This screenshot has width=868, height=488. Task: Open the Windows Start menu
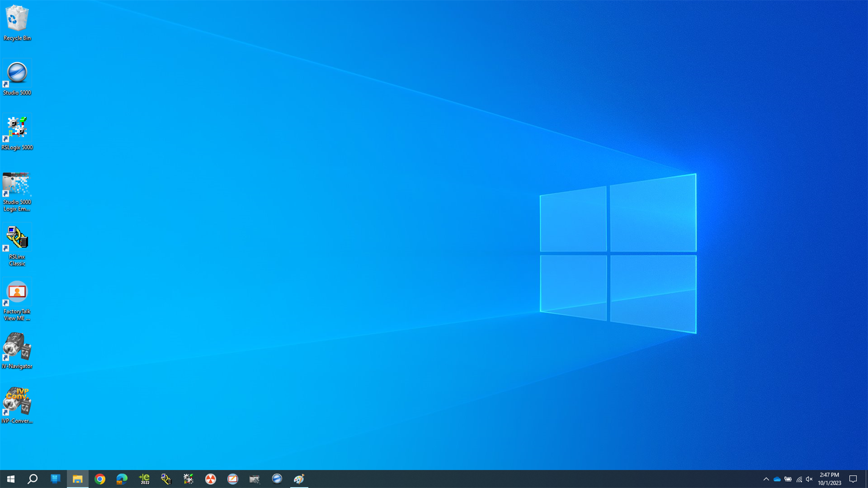tap(11, 479)
